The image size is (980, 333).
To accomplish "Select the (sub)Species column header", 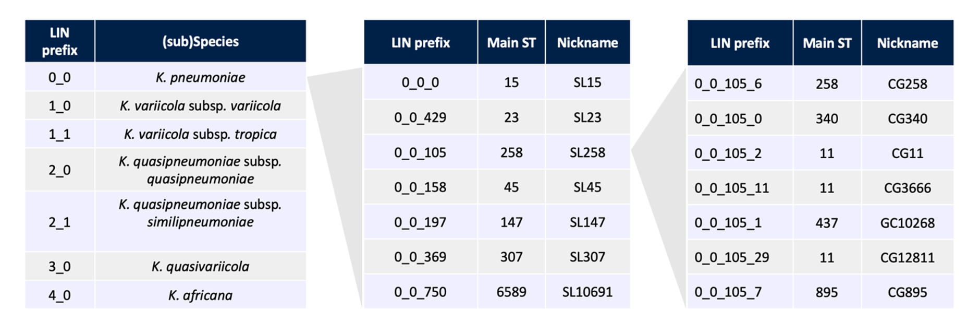I will [200, 42].
